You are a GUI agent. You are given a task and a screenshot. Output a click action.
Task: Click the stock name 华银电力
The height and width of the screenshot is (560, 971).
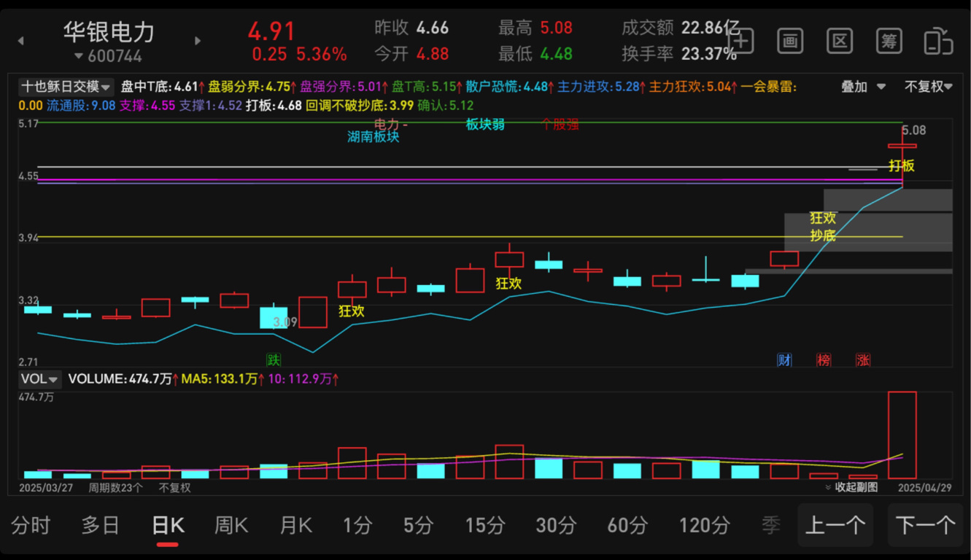pyautogui.click(x=109, y=31)
